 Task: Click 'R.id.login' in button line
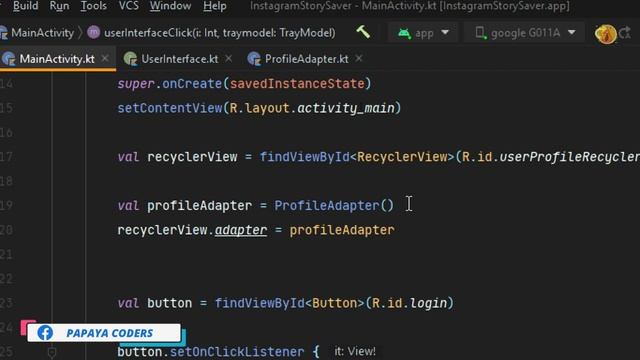(410, 303)
